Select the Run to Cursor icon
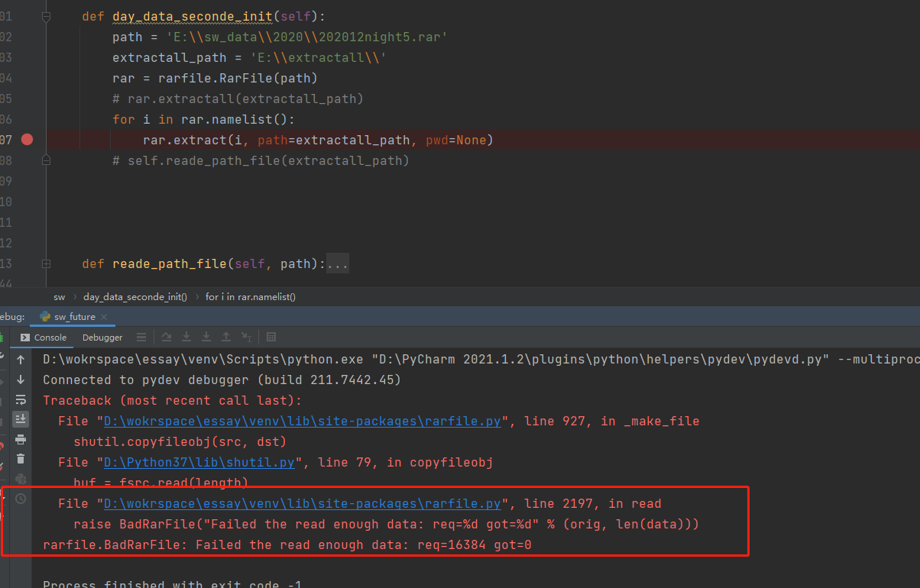 [246, 337]
